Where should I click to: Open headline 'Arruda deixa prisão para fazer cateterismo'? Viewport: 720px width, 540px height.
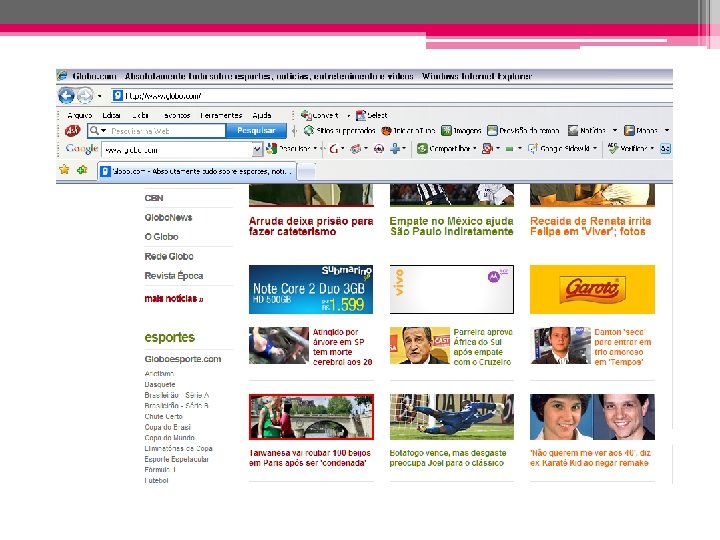point(311,226)
